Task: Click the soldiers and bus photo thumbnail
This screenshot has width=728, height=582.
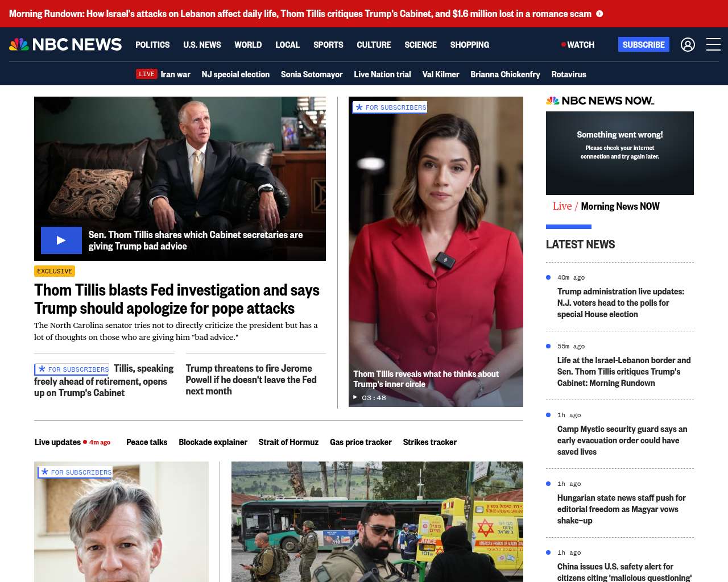Action: (377, 521)
